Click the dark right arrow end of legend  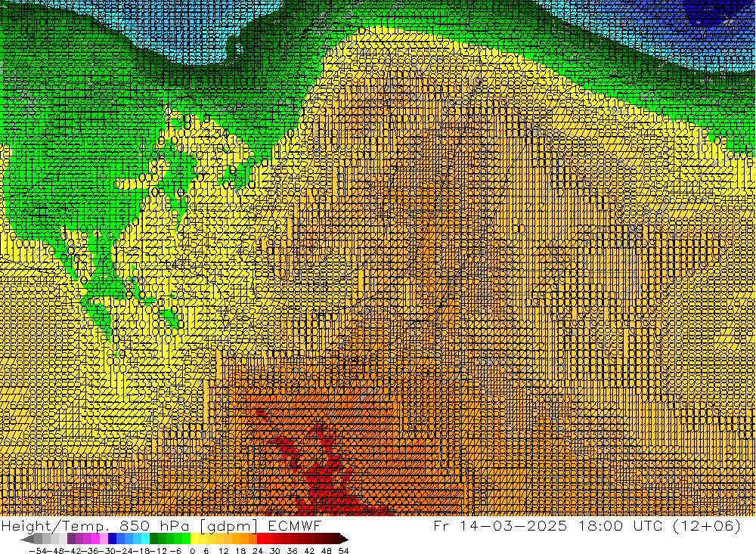click(x=344, y=539)
